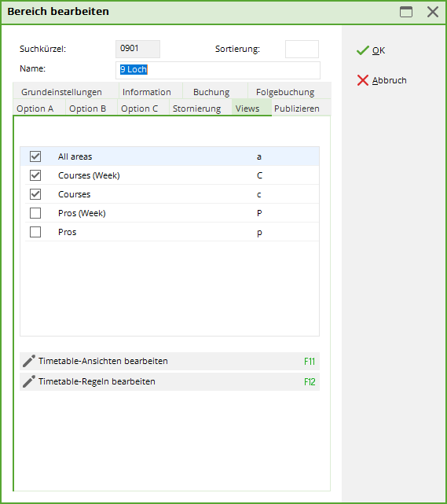Go to the Buchung tab
The height and width of the screenshot is (504, 447).
(x=211, y=92)
